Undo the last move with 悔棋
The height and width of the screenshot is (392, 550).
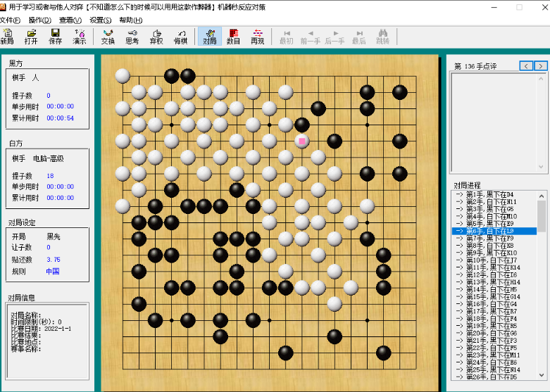(181, 37)
